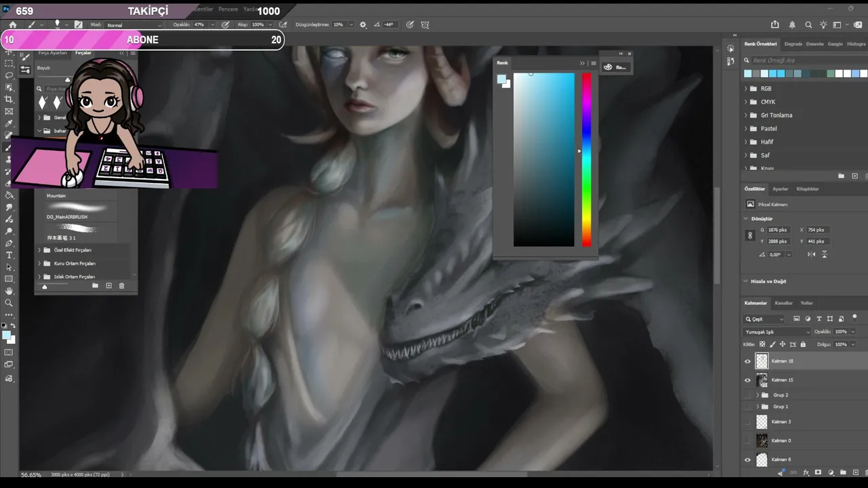Expand the Pastel swatch group

tap(746, 129)
